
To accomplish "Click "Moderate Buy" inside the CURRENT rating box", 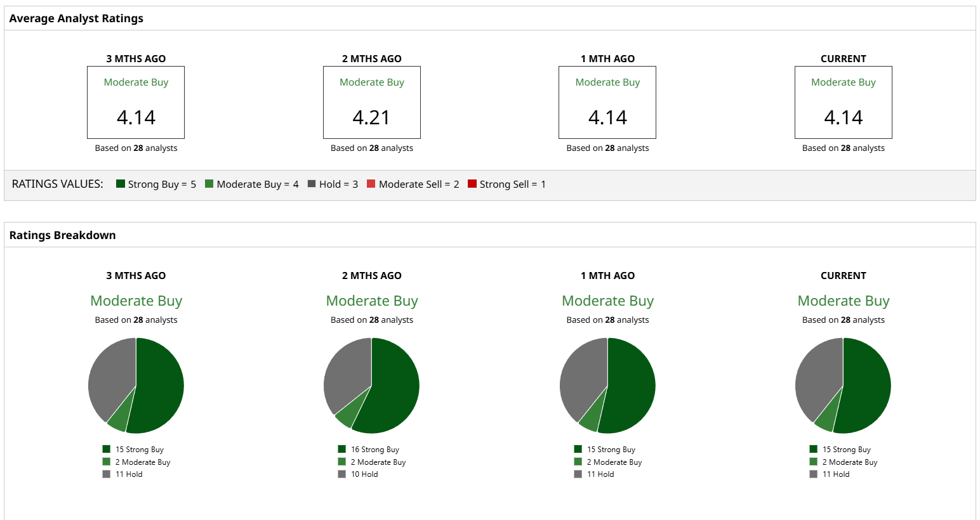I will coord(844,82).
